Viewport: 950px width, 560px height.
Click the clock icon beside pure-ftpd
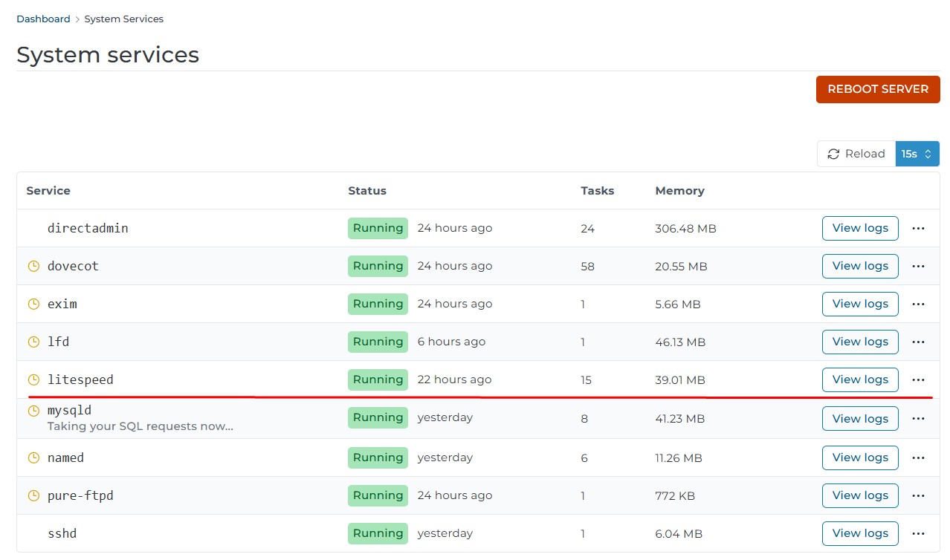pyautogui.click(x=33, y=495)
